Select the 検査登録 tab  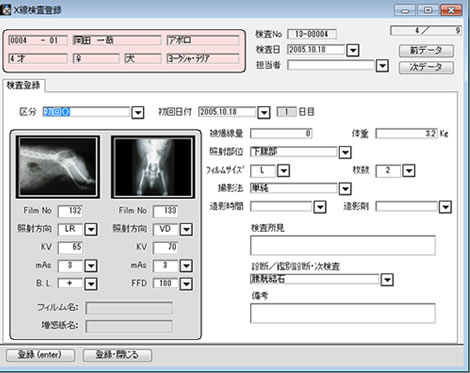click(23, 85)
